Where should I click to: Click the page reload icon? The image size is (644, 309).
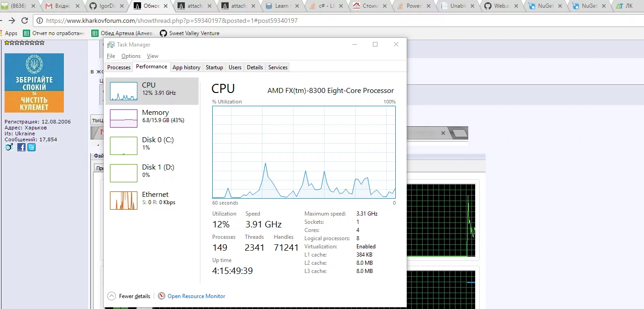[x=25, y=21]
